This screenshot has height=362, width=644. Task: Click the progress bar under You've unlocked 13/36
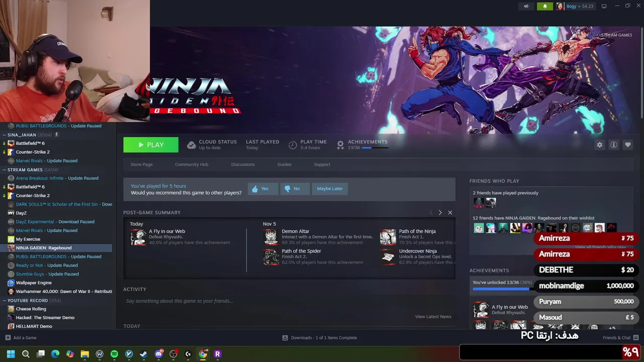point(503,289)
